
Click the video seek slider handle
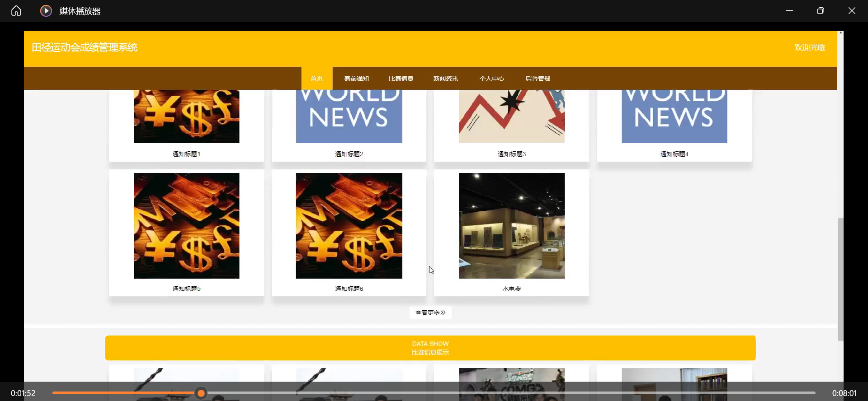tap(201, 393)
